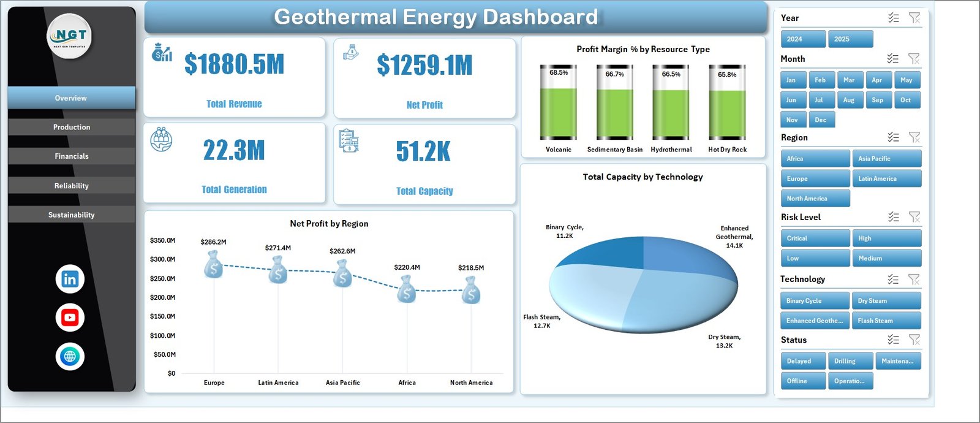Viewport: 980px width, 423px height.
Task: Click the Net Profit hand-money icon
Action: (x=351, y=52)
